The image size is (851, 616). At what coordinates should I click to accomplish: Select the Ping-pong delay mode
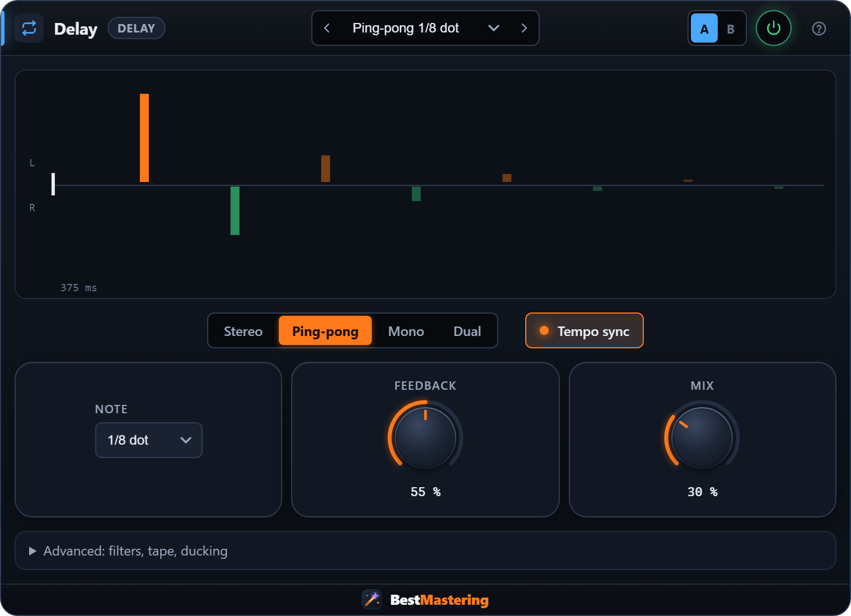click(325, 331)
